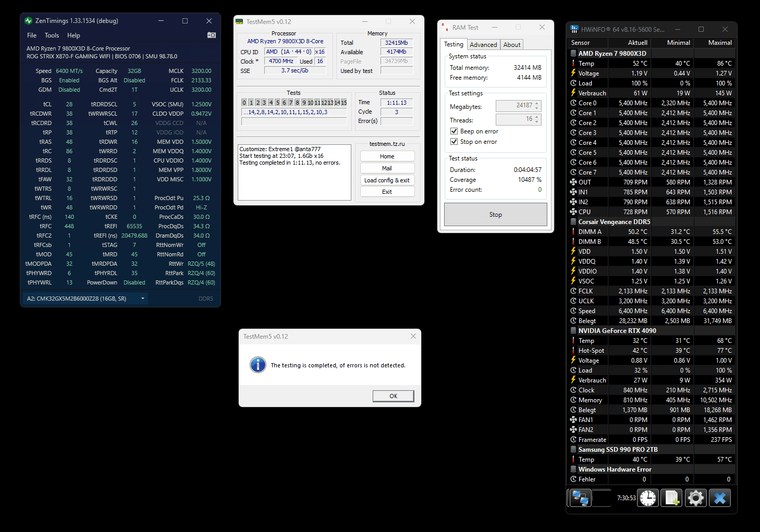Click the lightning bolt icon in the VDDQ row
This screenshot has width=760, height=532.
pyautogui.click(x=573, y=262)
